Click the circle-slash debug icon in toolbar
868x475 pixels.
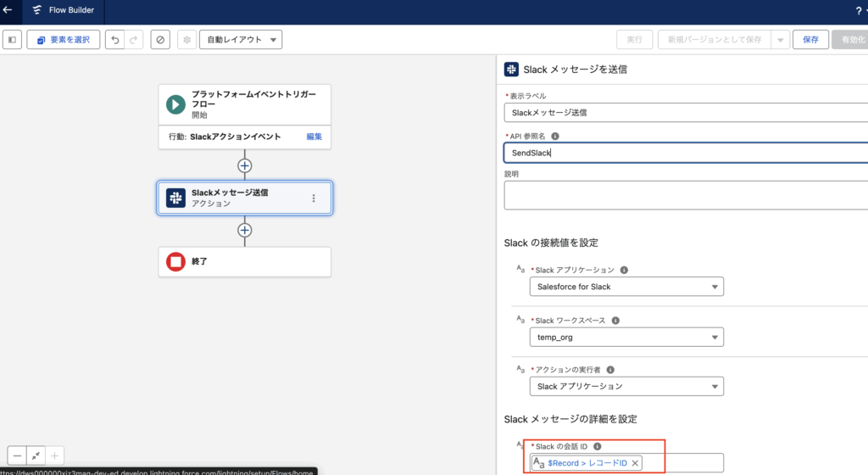160,40
